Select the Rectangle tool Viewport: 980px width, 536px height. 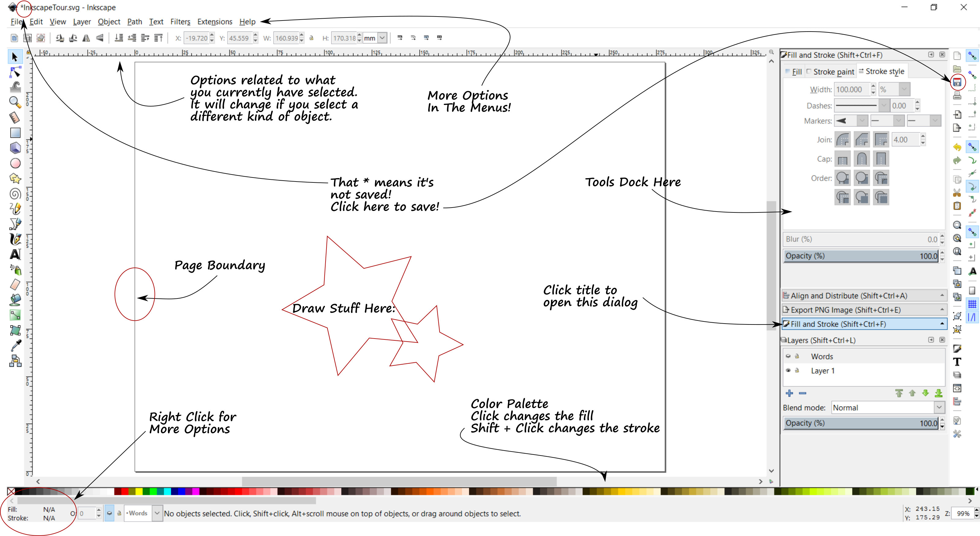tap(14, 132)
